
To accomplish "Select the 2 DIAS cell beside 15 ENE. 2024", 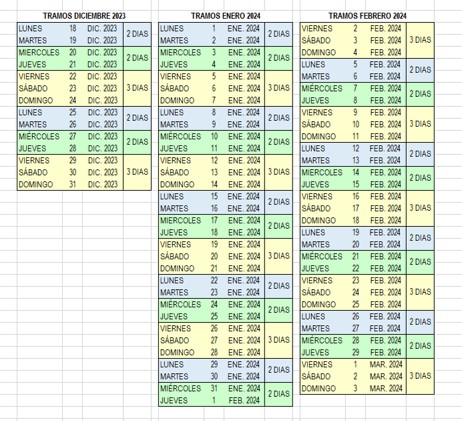I will click(279, 202).
